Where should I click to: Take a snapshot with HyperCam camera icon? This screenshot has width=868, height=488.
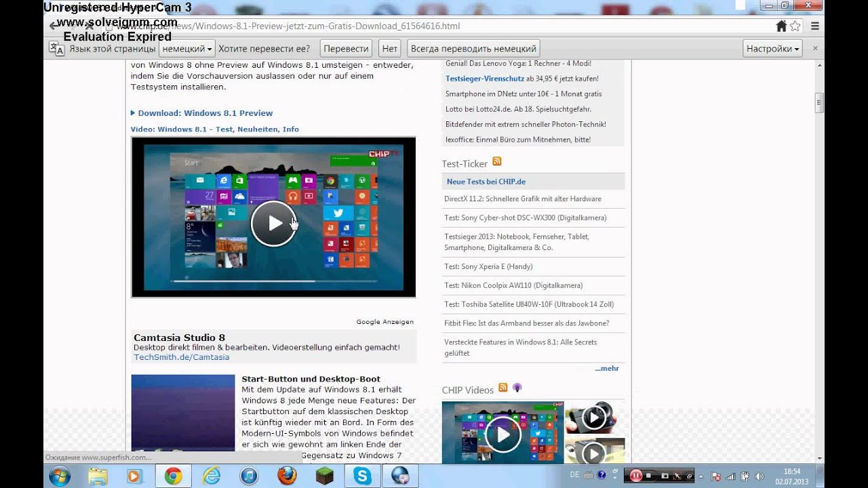[665, 476]
